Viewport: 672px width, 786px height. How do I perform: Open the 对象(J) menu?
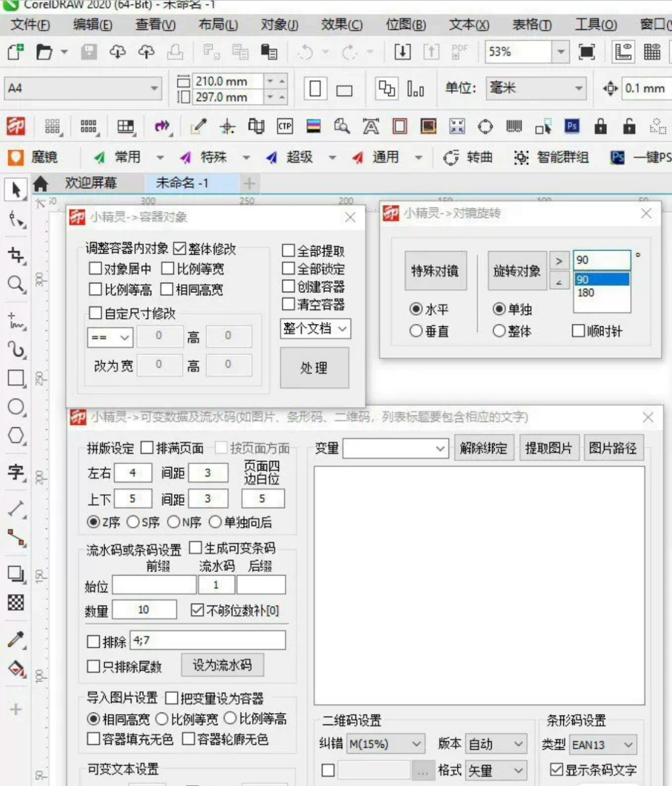279,25
